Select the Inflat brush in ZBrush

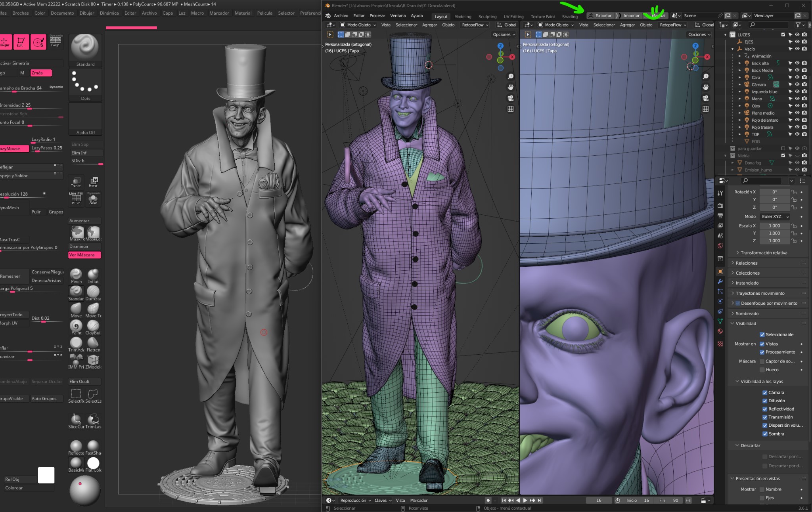93,276
